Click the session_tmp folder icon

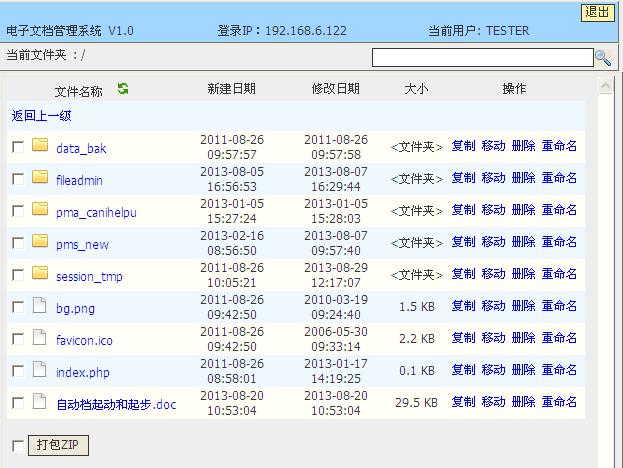[40, 274]
